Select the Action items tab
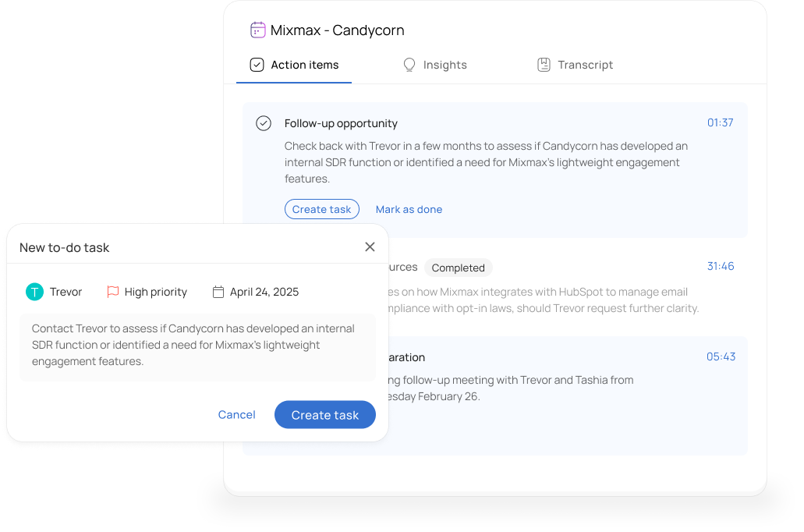This screenshot has height=532, width=804. 294,65
